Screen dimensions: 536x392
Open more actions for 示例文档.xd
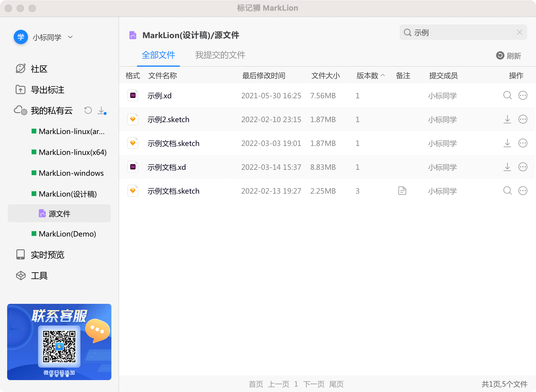(x=523, y=167)
